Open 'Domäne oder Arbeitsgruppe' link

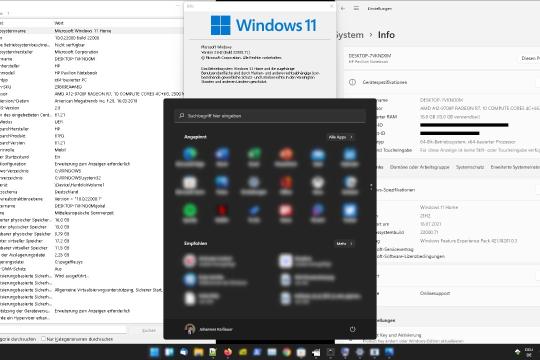(419, 167)
